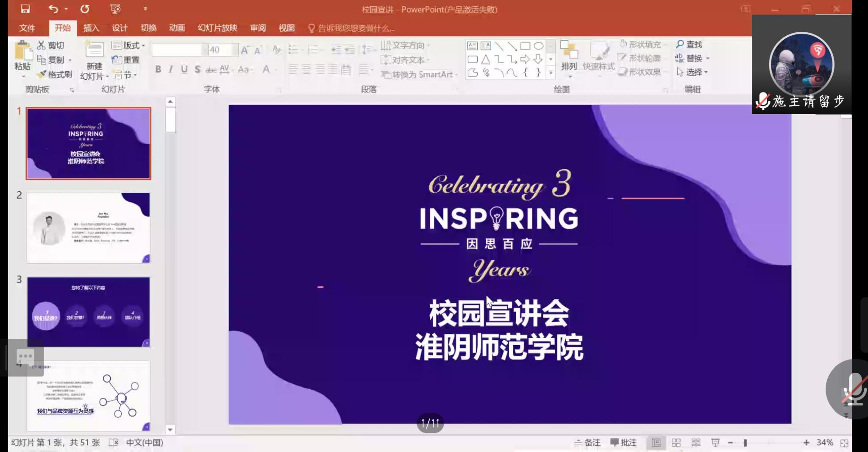Click the reading view icon in status bar
The image size is (868, 452).
pyautogui.click(x=696, y=443)
